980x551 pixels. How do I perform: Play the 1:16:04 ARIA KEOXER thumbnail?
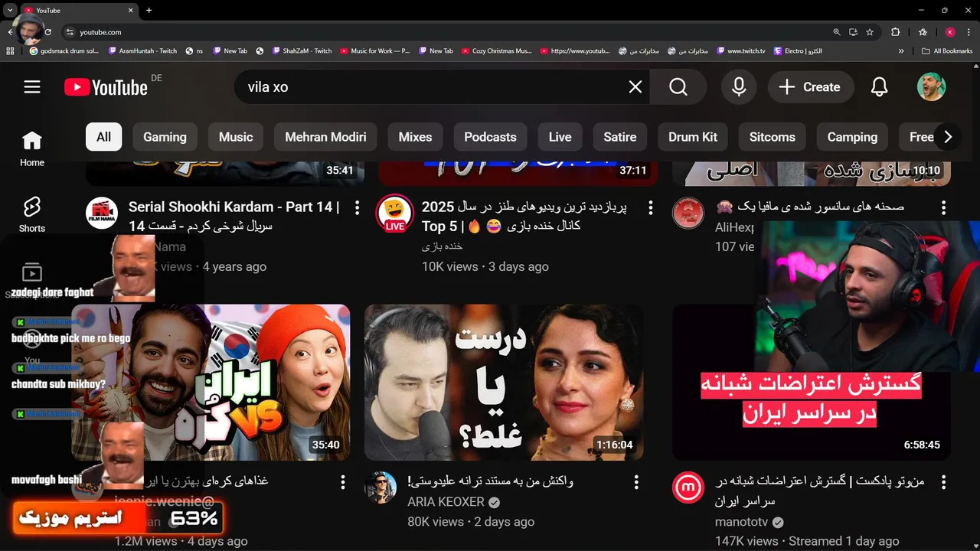coord(504,383)
